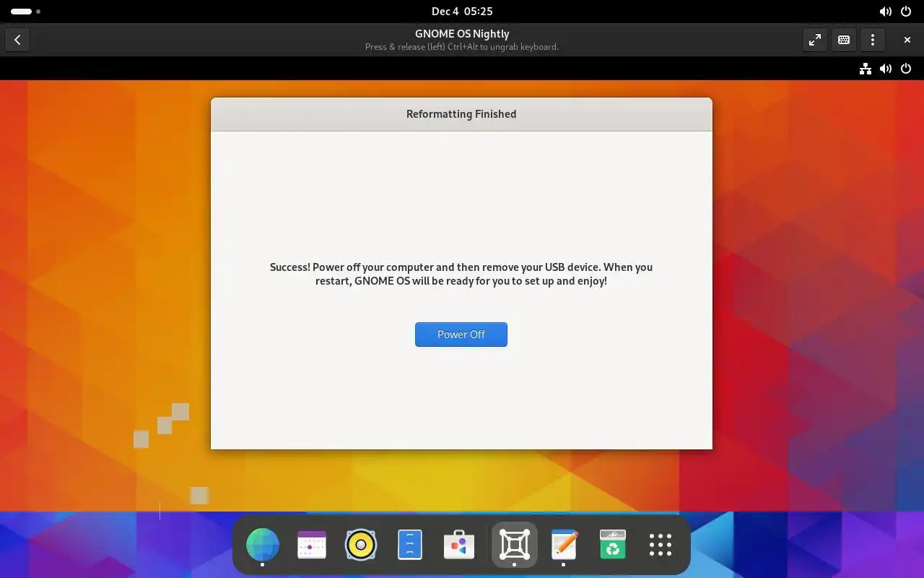Close the GNOME OS Nightly window
Image resolution: width=924 pixels, height=578 pixels.
[907, 40]
